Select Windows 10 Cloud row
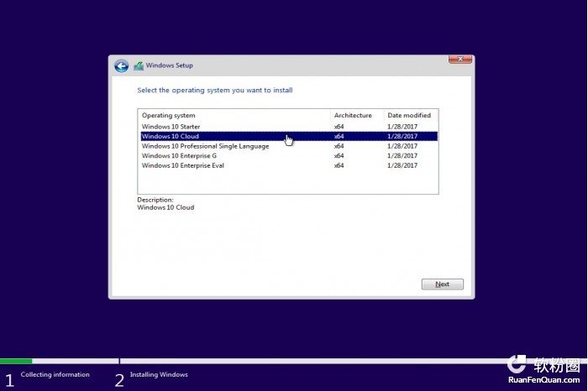Image resolution: width=588 pixels, height=391 pixels. tap(289, 136)
